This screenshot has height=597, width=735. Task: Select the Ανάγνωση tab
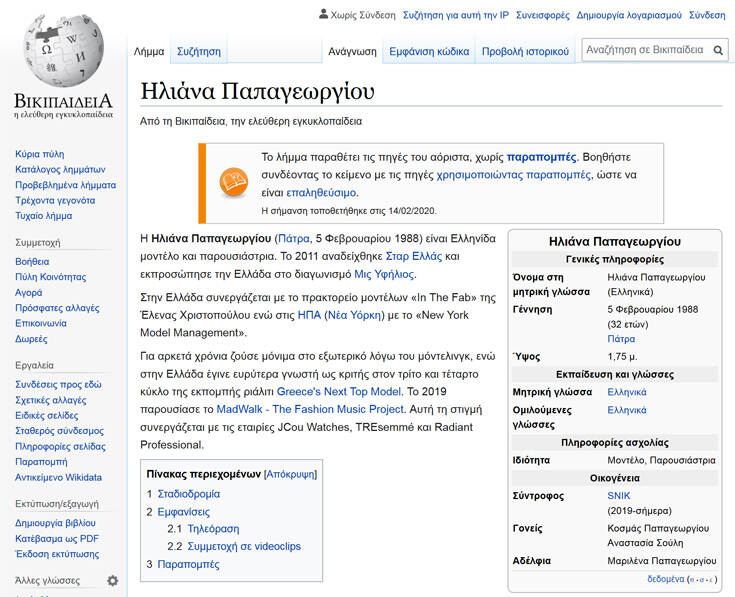(352, 52)
